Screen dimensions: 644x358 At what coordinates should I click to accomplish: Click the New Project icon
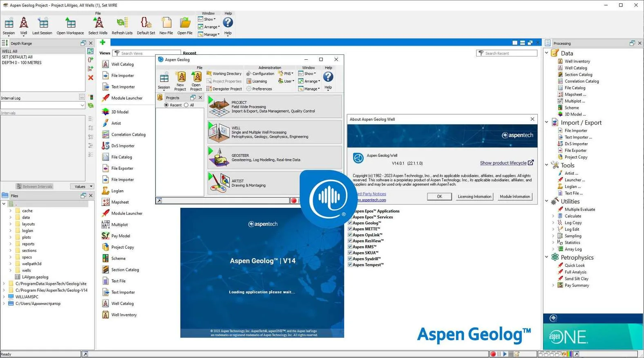point(180,81)
